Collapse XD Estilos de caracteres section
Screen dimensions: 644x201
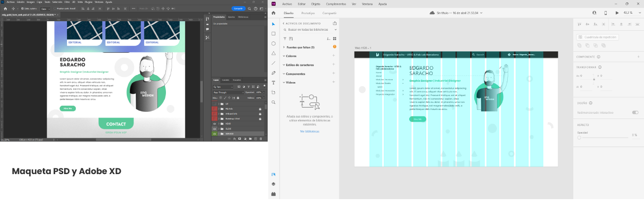coord(284,65)
